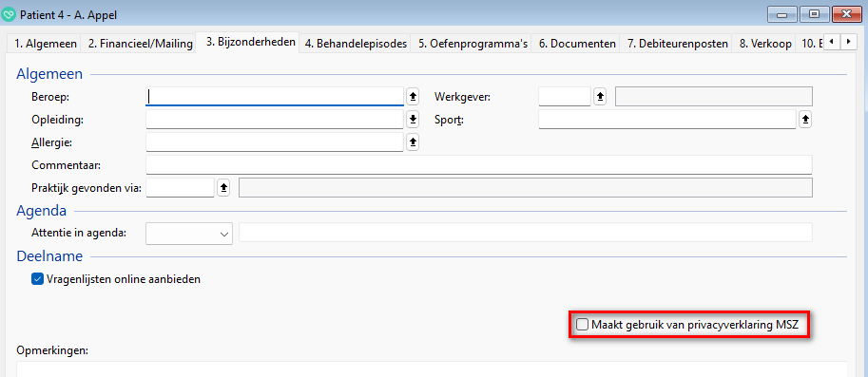Open the Werkgever lookup arrow button
Image resolution: width=868 pixels, height=377 pixels.
pos(601,97)
